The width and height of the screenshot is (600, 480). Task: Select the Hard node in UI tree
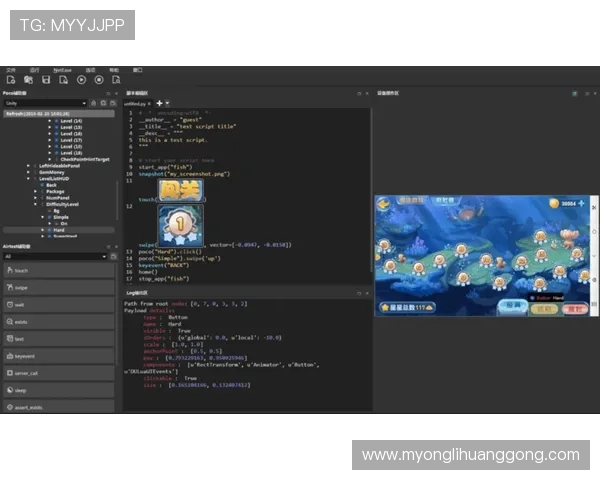(59, 230)
